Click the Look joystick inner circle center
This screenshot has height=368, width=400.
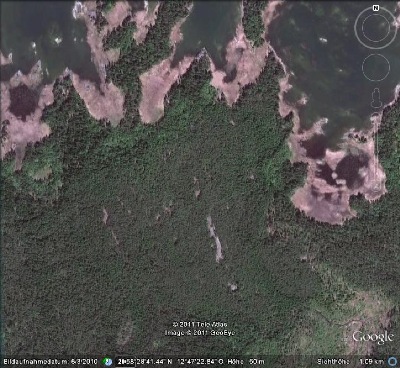click(x=376, y=28)
